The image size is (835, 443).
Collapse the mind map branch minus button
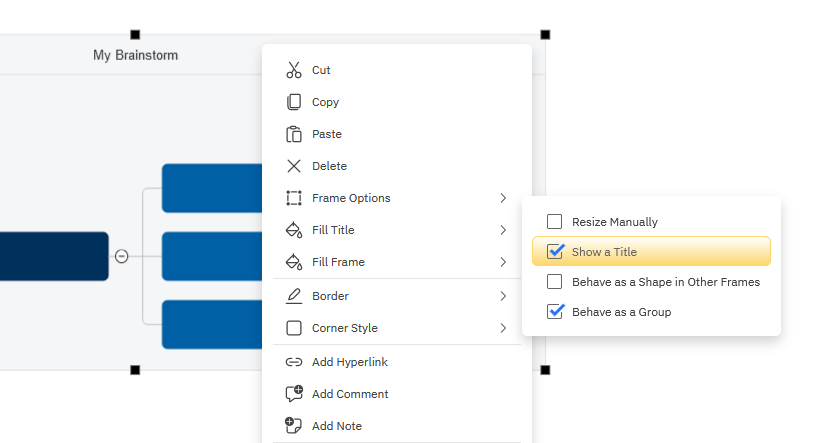(122, 256)
